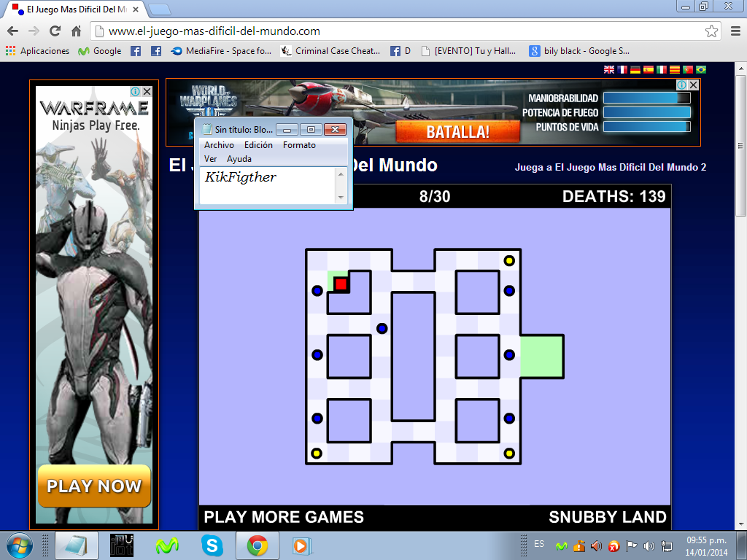Click the address bar URL field
The height and width of the screenshot is (560, 747).
tap(394, 31)
